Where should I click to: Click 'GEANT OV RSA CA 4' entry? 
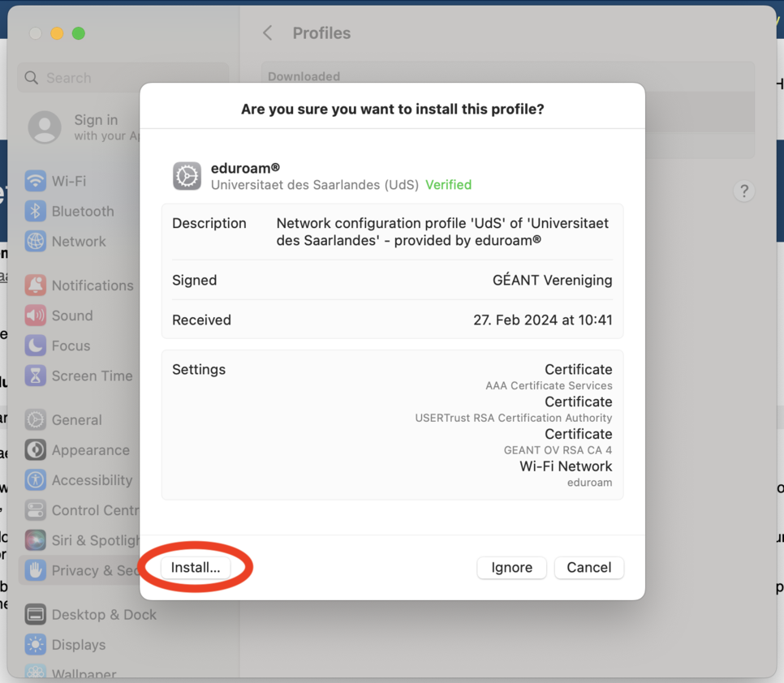(x=558, y=450)
